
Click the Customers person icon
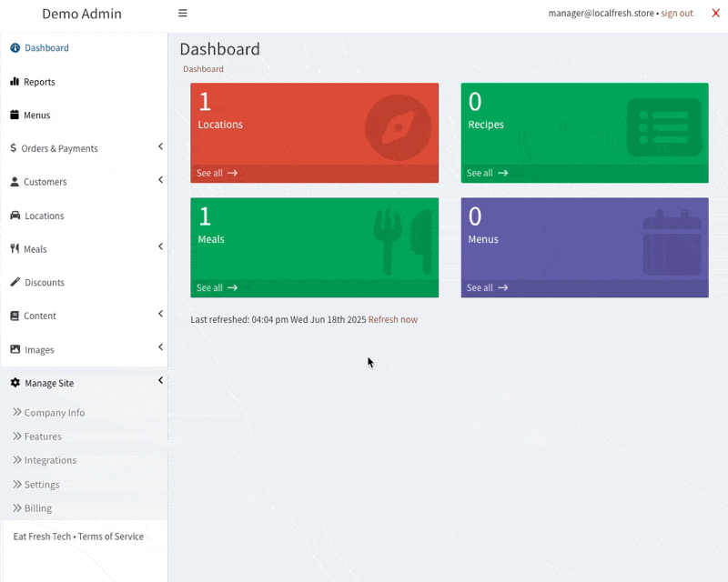point(15,182)
